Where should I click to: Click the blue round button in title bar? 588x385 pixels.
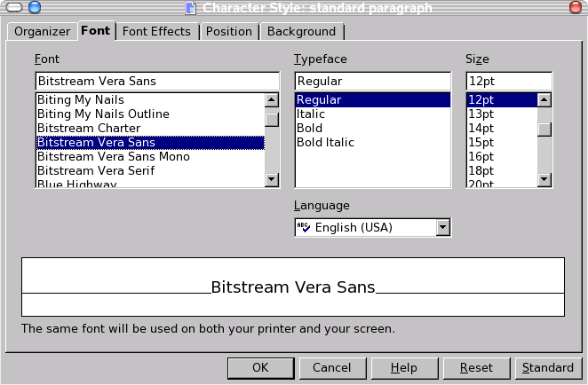pos(34,8)
